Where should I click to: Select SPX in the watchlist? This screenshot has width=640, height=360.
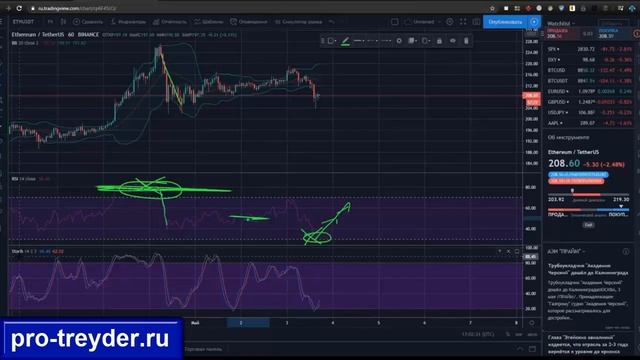(589, 49)
